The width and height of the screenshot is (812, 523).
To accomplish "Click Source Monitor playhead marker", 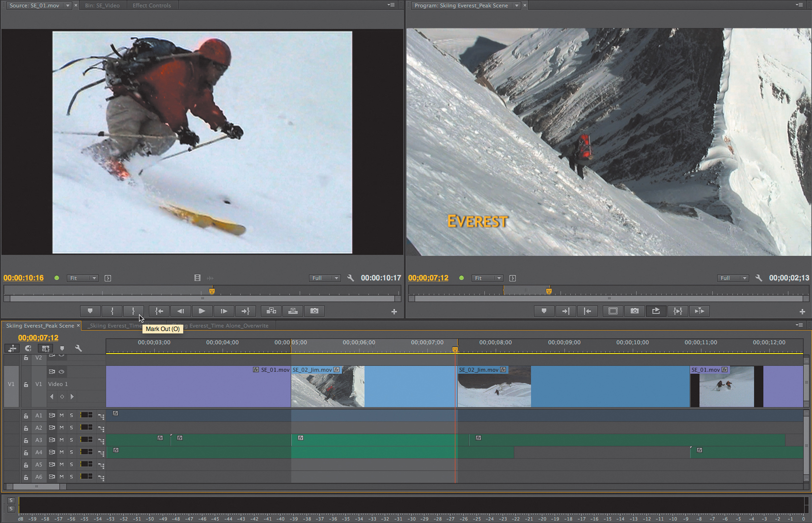I will (x=212, y=291).
